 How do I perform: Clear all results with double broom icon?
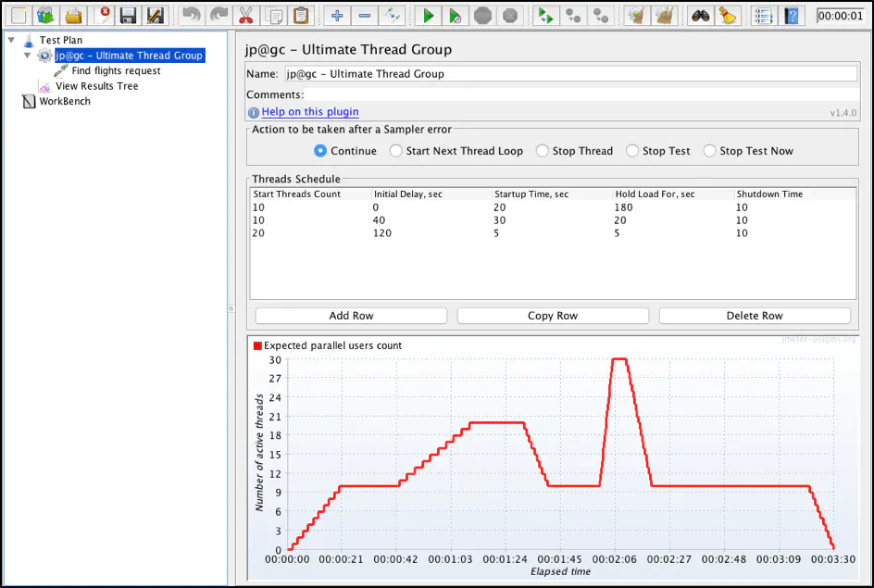(664, 15)
